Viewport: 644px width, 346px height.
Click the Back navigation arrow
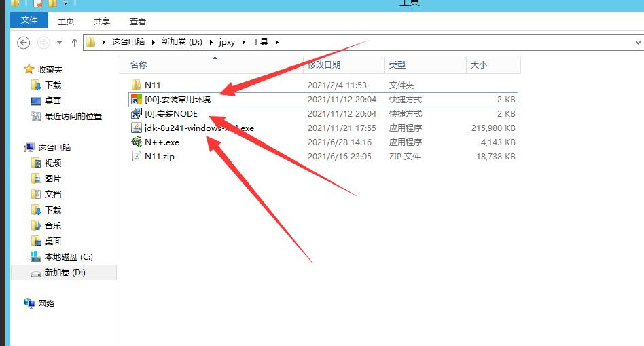24,42
